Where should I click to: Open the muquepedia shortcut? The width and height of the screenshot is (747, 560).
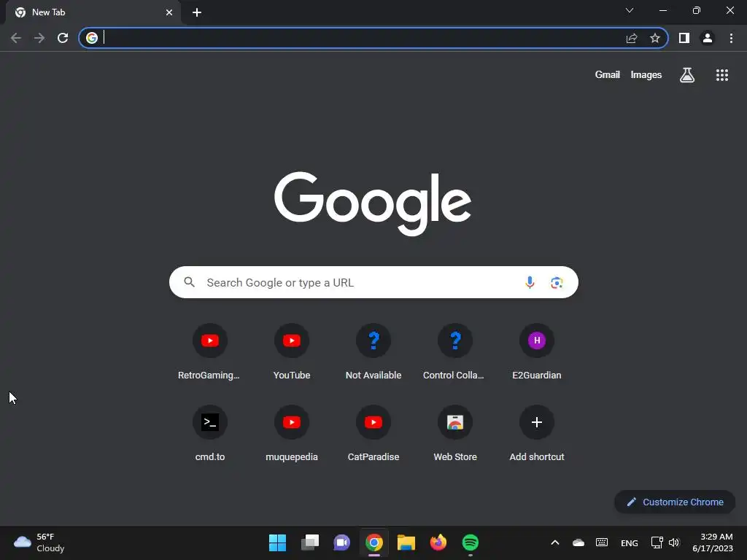292,434
